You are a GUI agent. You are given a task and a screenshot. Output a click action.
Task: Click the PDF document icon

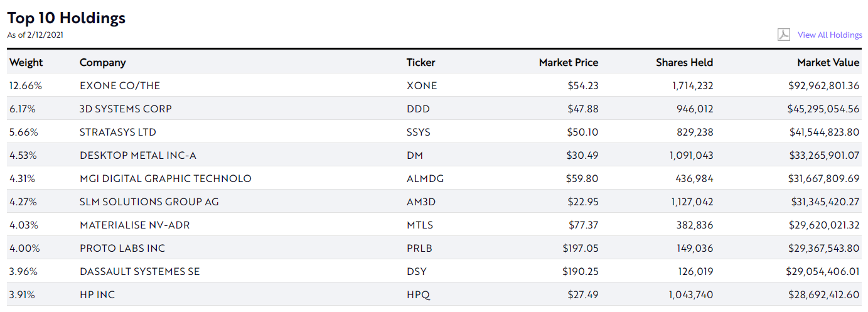[783, 35]
